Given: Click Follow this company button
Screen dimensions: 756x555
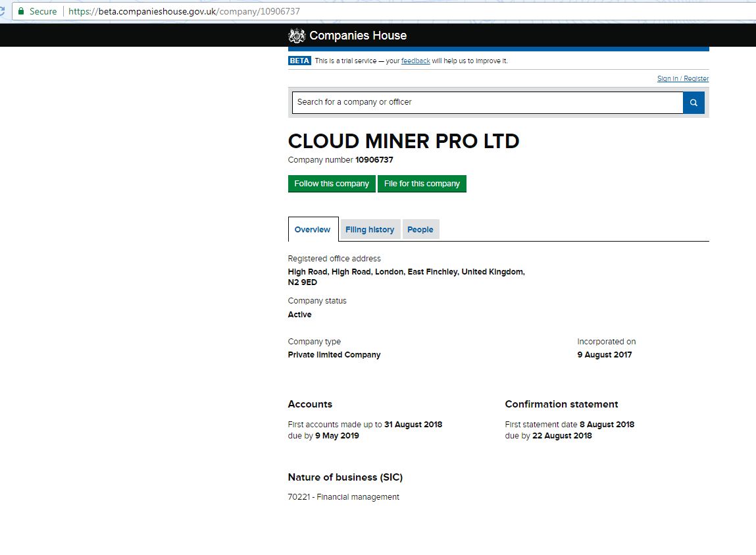Looking at the screenshot, I should point(332,184).
